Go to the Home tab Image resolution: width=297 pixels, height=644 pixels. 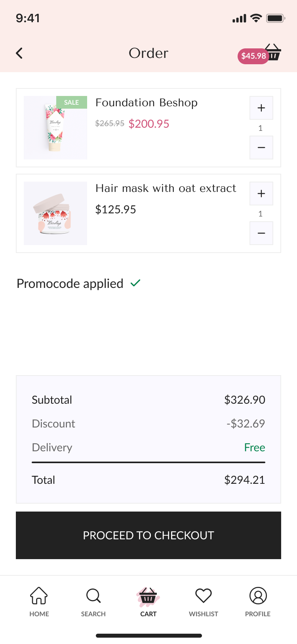[39, 602]
